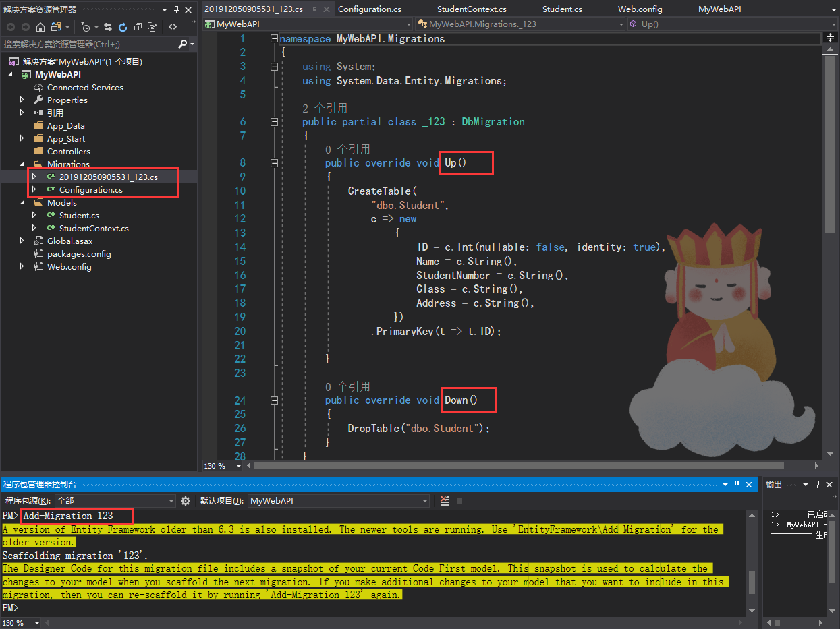Click the backward navigation arrow in Solution Explorer

tap(10, 27)
